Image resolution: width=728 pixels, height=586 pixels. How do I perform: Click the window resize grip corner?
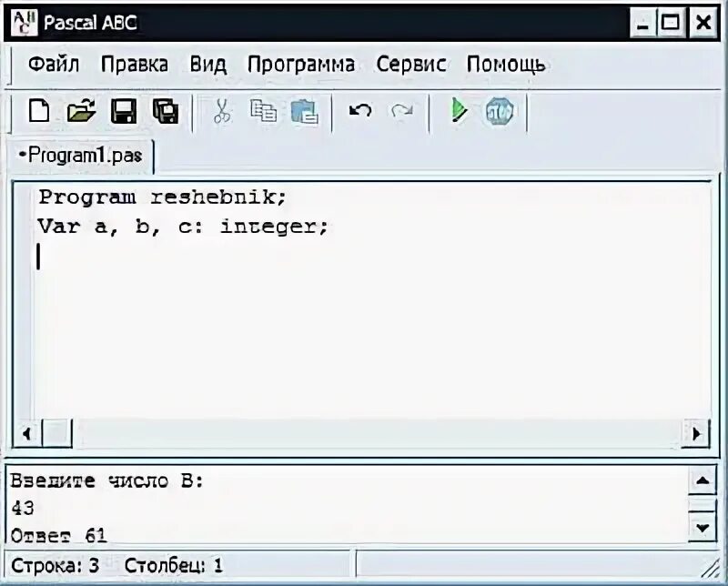(x=711, y=569)
